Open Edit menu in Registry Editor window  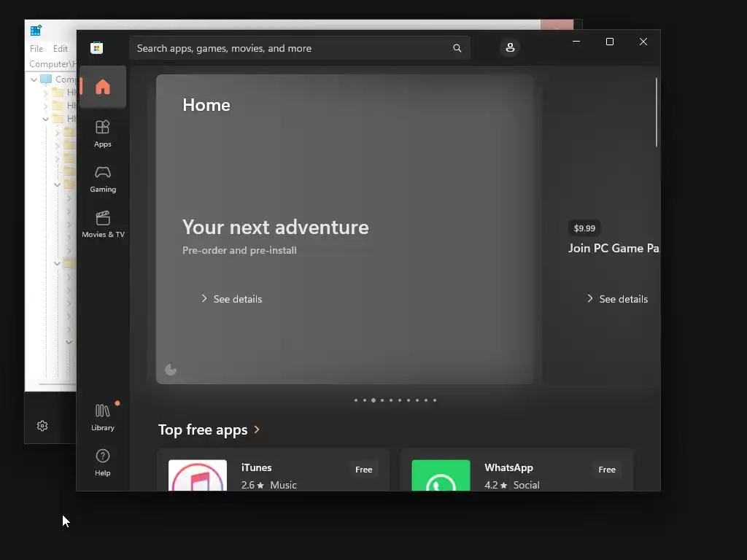click(60, 49)
